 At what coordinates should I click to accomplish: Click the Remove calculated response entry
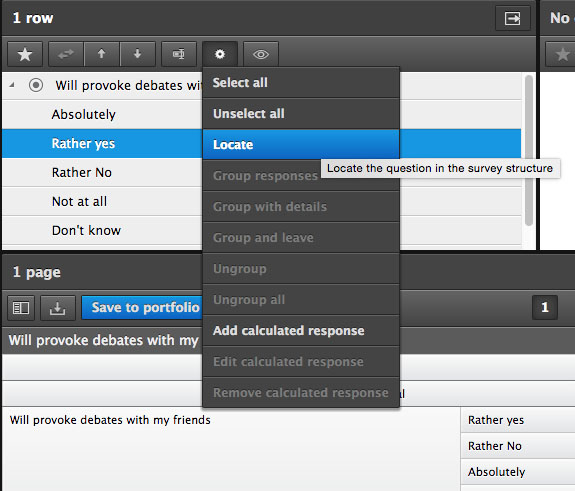(301, 392)
